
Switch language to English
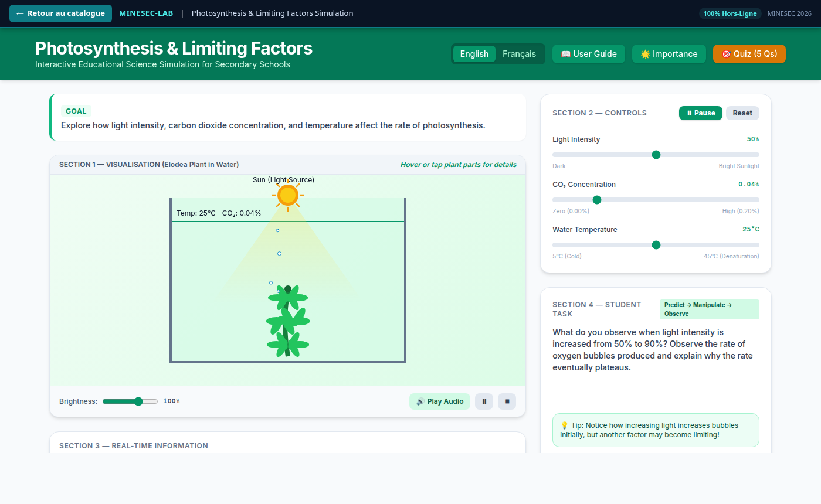[474, 54]
